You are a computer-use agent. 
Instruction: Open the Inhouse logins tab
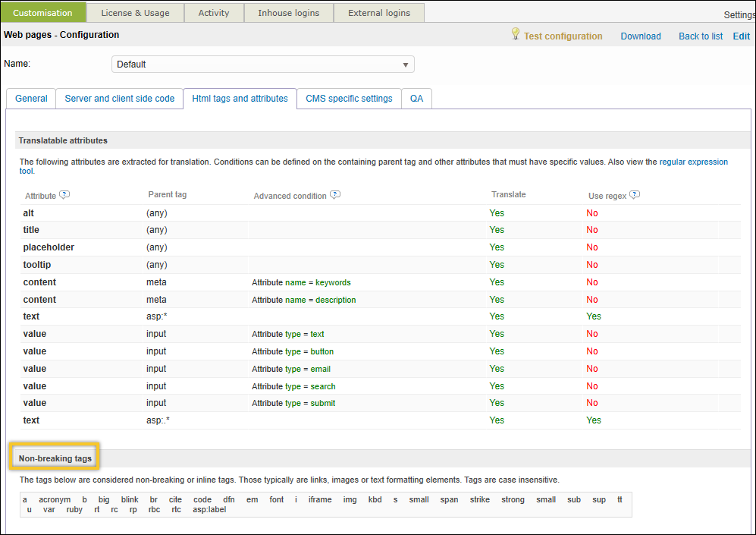tap(289, 13)
